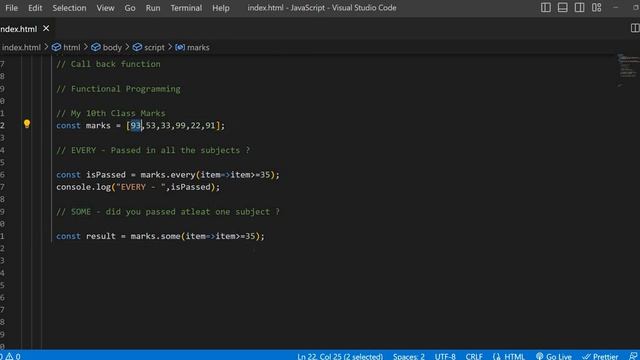Open Ln 22, Col 25 go-to-line
This screenshot has height=360, width=640.
[x=340, y=356]
